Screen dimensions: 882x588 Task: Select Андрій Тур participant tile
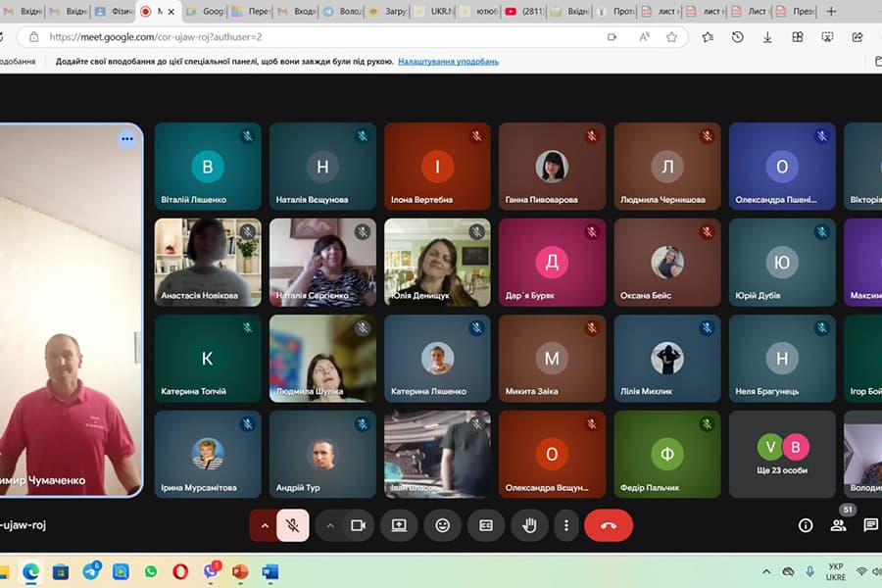(x=322, y=454)
